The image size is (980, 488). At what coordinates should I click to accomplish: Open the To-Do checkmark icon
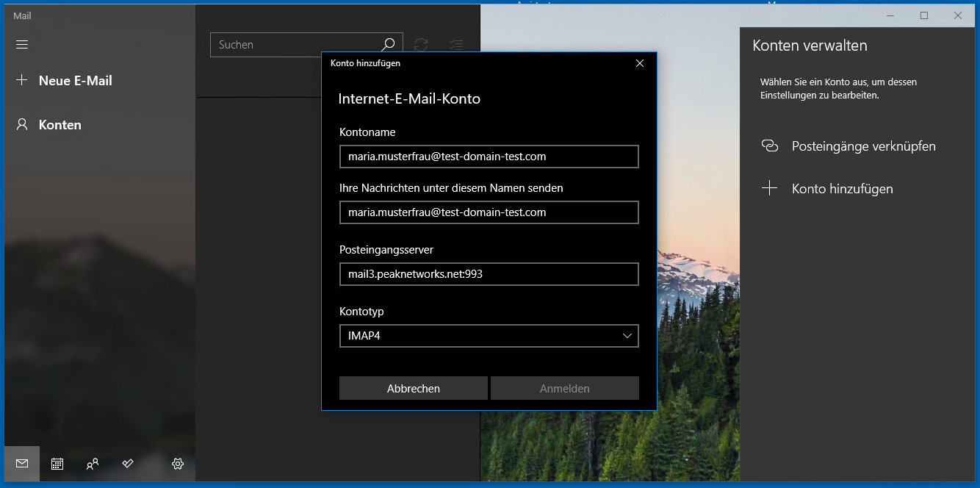coord(127,464)
